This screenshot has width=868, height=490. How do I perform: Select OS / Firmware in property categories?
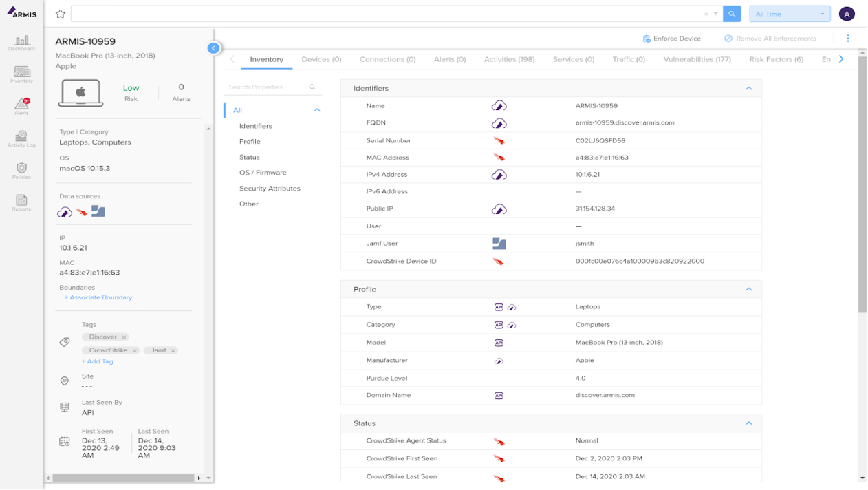[x=263, y=173]
